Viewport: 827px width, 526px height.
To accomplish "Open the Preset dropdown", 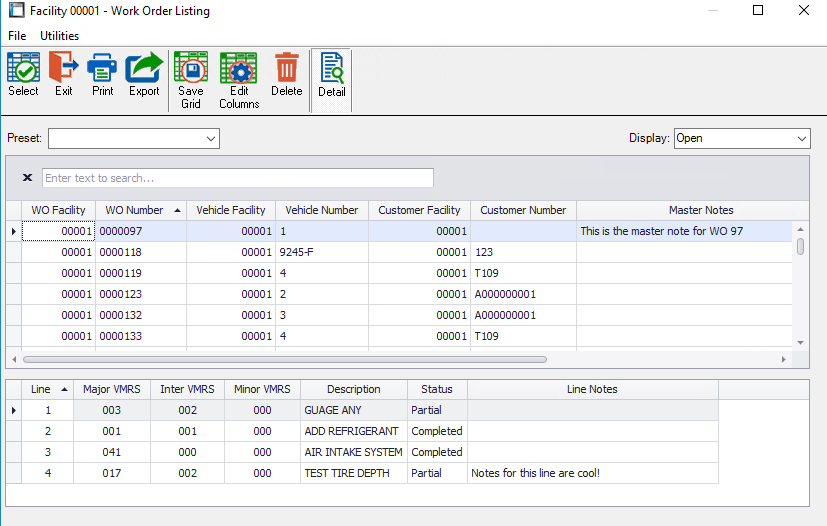I will pyautogui.click(x=134, y=138).
